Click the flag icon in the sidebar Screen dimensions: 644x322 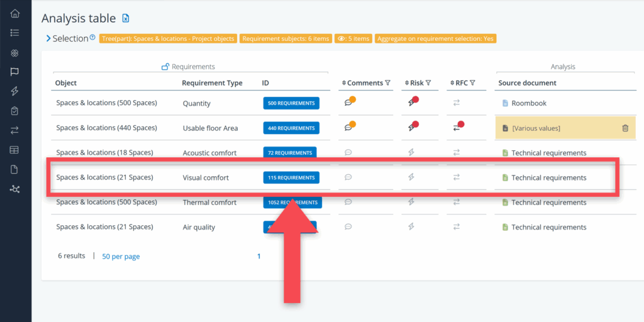[15, 72]
